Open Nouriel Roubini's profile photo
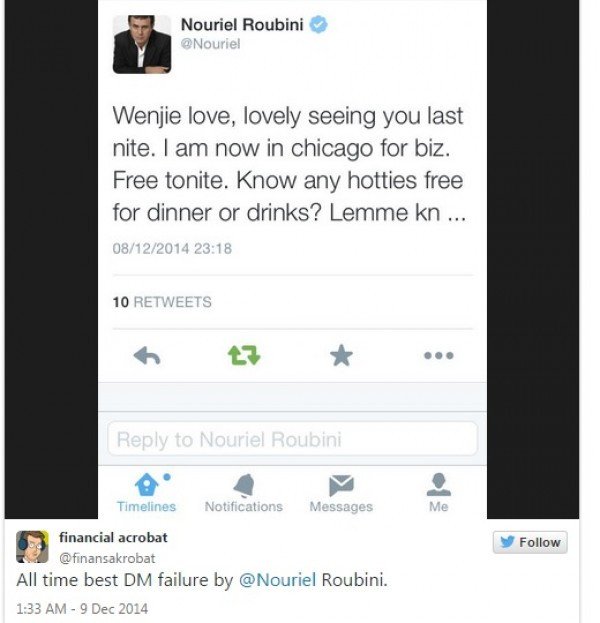Image resolution: width=600 pixels, height=623 pixels. [x=142, y=44]
